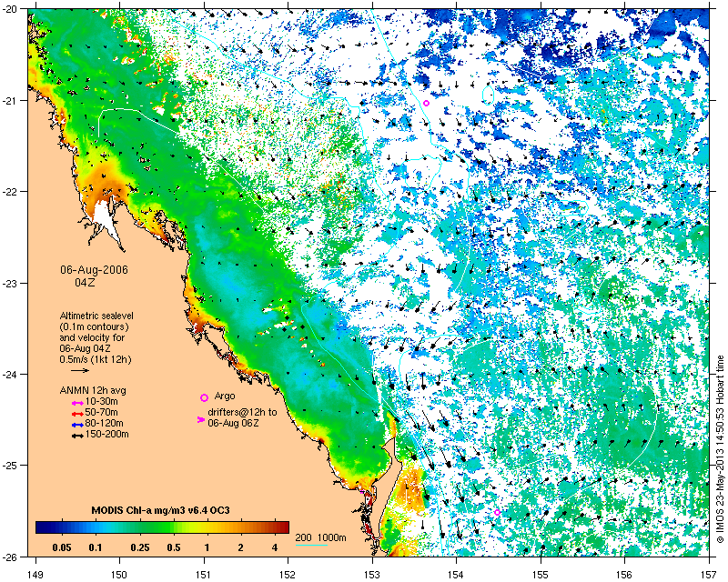Click the '06-Aug-2006' date label
This screenshot has width=728, height=582.
(x=95, y=270)
